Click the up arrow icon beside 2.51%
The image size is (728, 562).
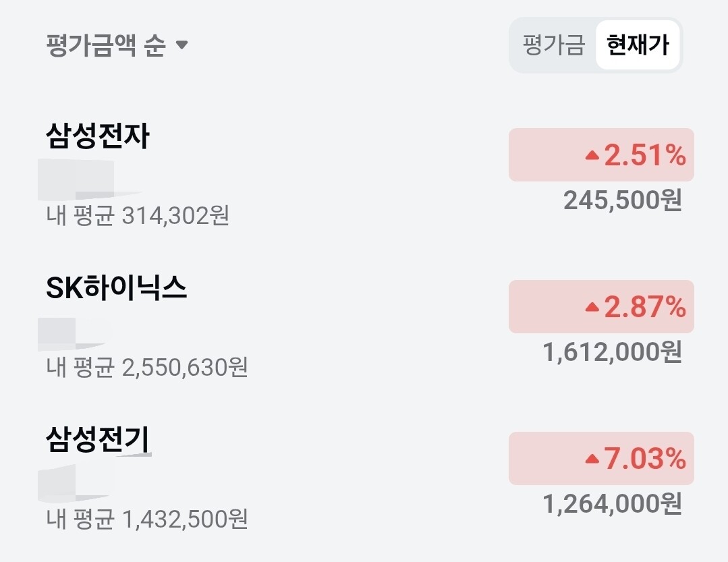coord(592,155)
